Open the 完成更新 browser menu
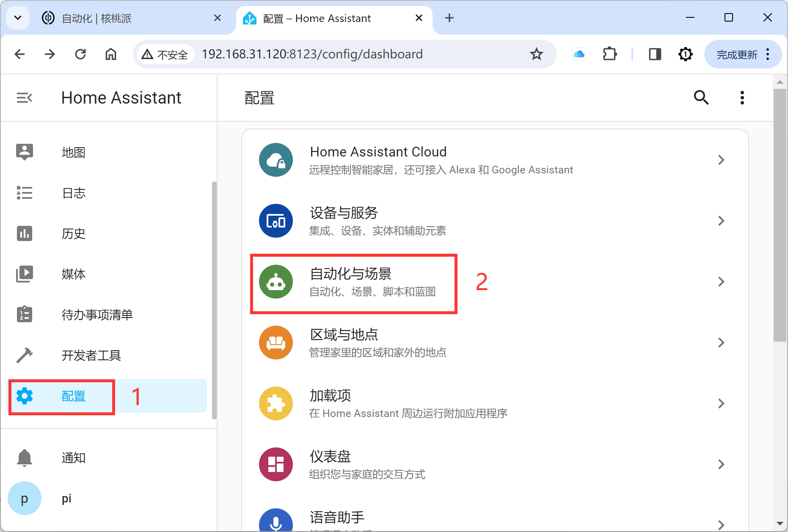 pyautogui.click(x=743, y=54)
